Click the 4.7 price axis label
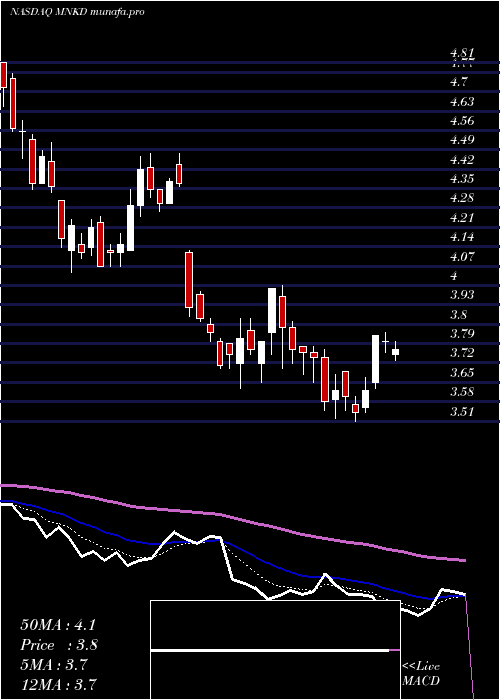 (x=459, y=82)
